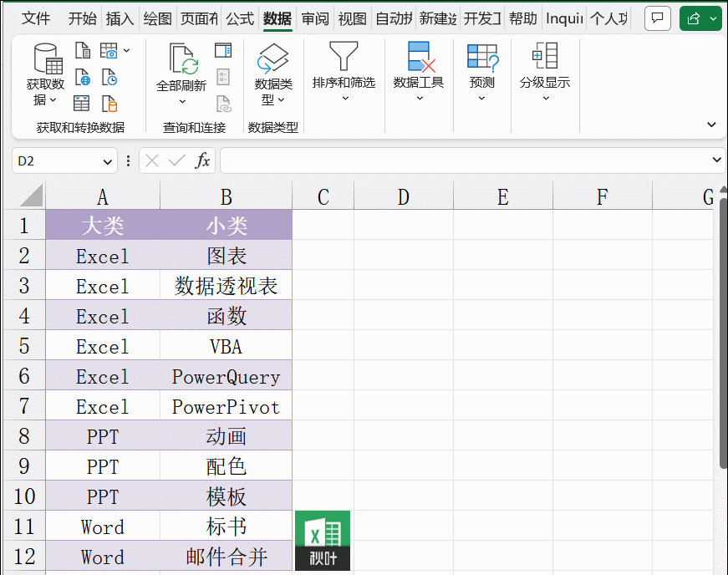This screenshot has height=575, width=728.
Task: Click the From Picture camera-table icon
Action: point(109,50)
